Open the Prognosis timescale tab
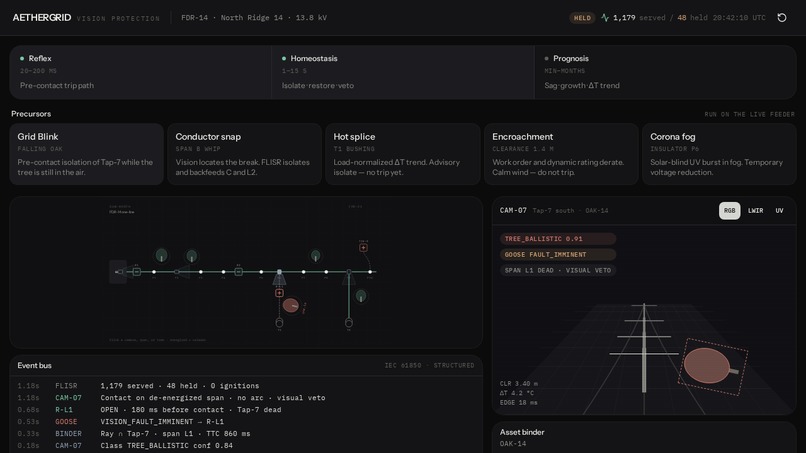806x453 pixels. point(665,72)
